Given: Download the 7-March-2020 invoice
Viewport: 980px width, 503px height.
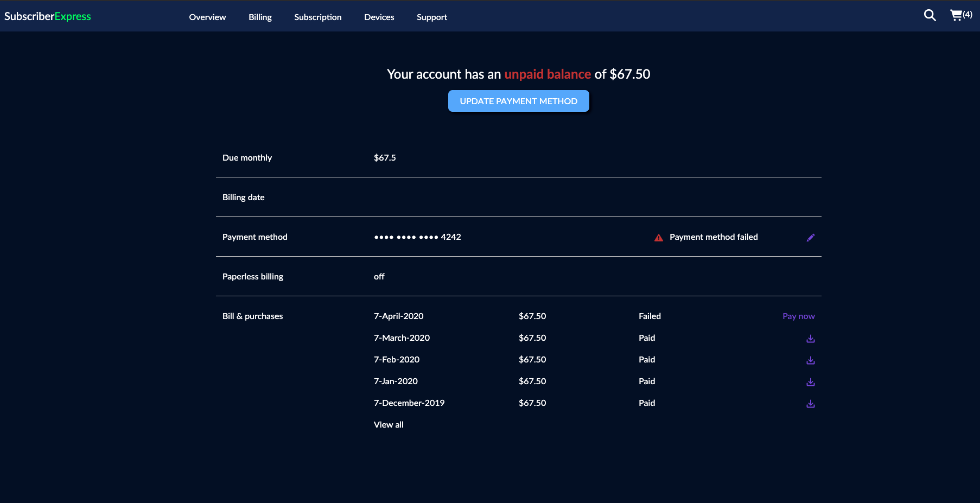Looking at the screenshot, I should [811, 338].
